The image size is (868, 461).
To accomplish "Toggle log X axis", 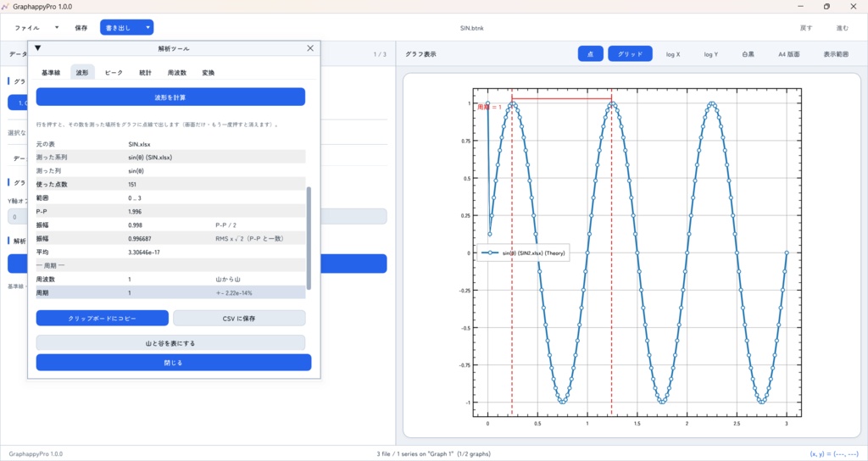I will coord(673,54).
